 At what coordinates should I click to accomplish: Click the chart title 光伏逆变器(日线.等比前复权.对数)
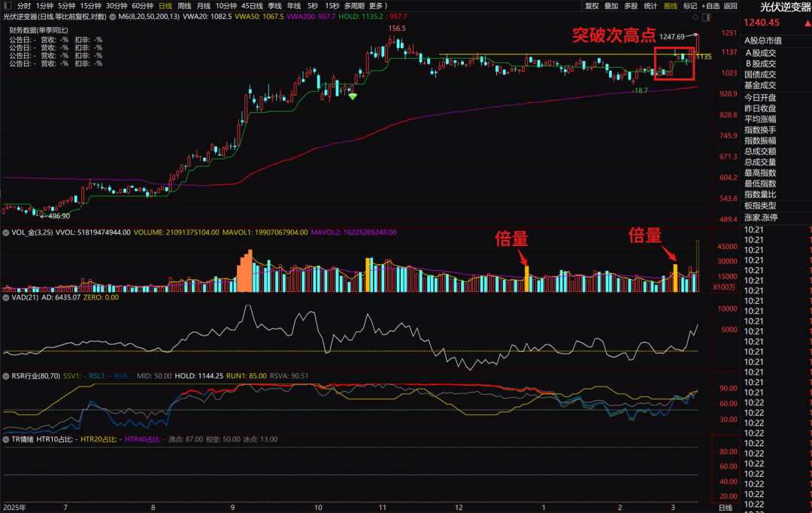pos(55,17)
